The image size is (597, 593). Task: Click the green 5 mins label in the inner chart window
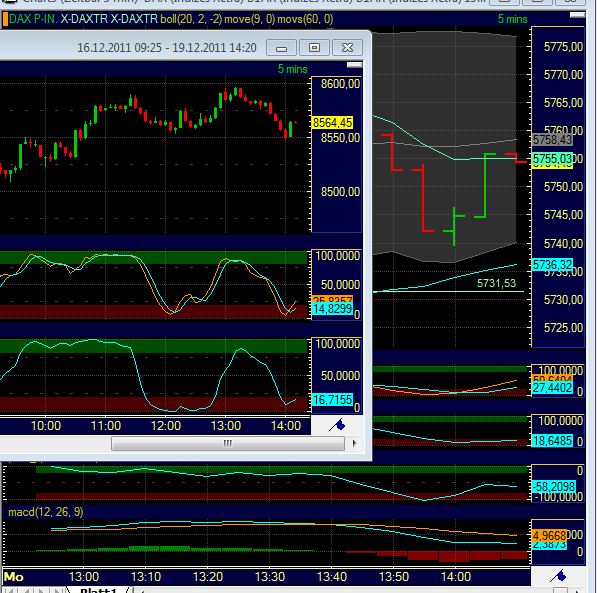pyautogui.click(x=292, y=69)
